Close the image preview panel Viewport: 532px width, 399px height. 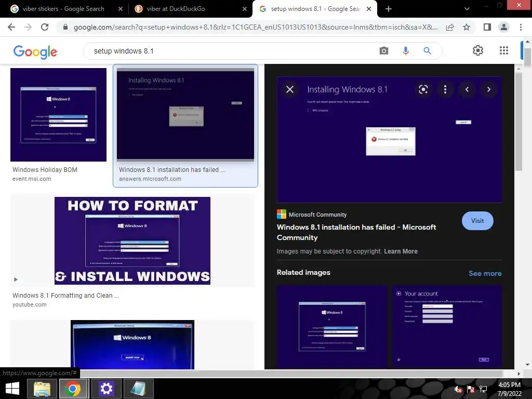290,89
